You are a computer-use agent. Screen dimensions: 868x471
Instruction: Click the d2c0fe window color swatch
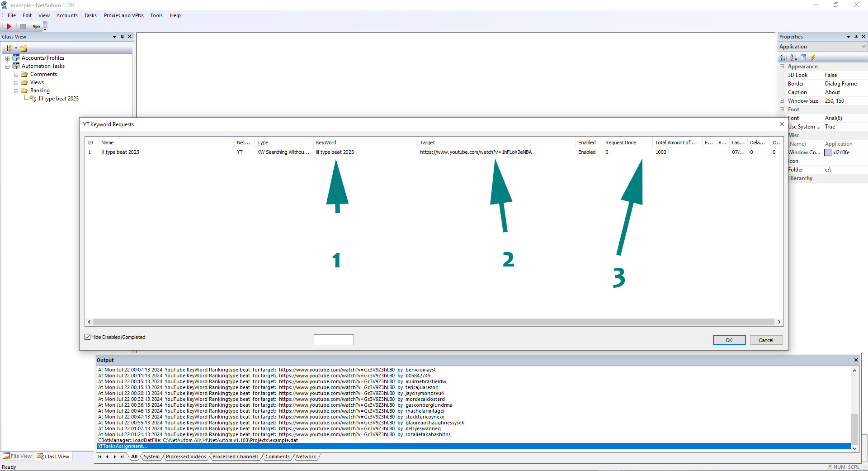828,152
